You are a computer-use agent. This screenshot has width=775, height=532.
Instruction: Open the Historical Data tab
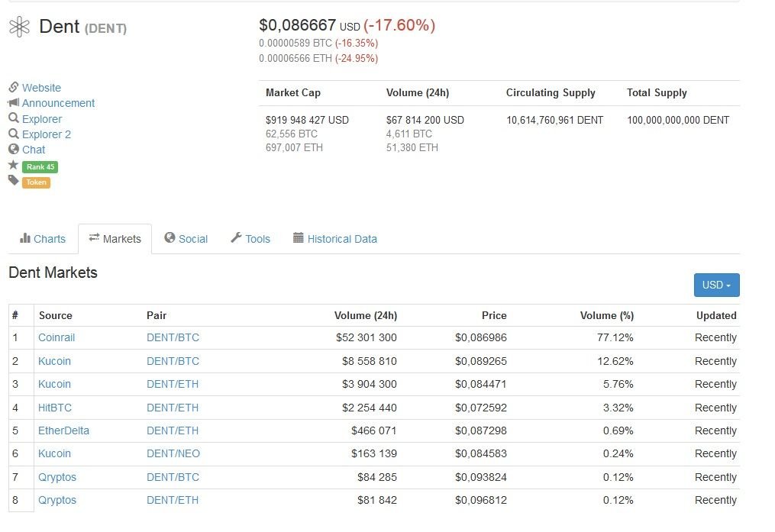(x=335, y=239)
